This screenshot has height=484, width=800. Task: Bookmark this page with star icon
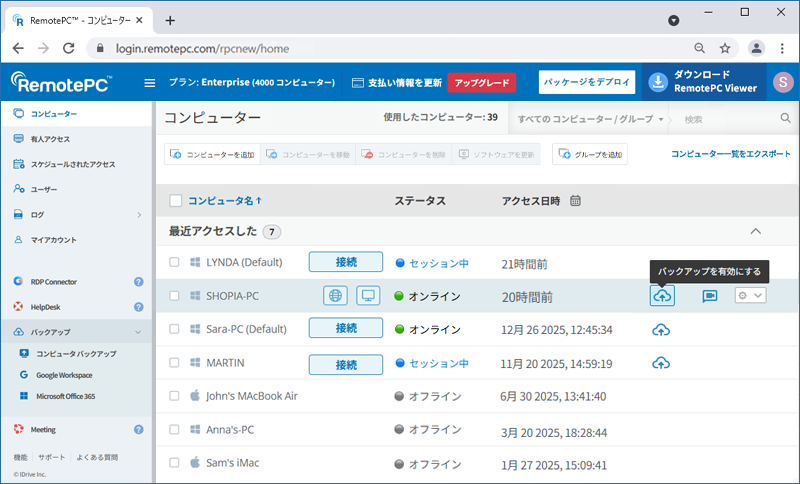tap(725, 48)
